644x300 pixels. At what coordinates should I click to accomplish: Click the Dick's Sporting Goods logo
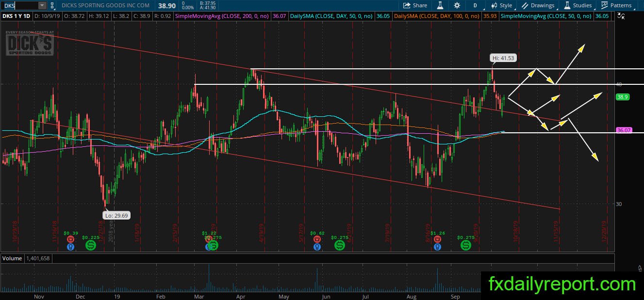pyautogui.click(x=29, y=44)
